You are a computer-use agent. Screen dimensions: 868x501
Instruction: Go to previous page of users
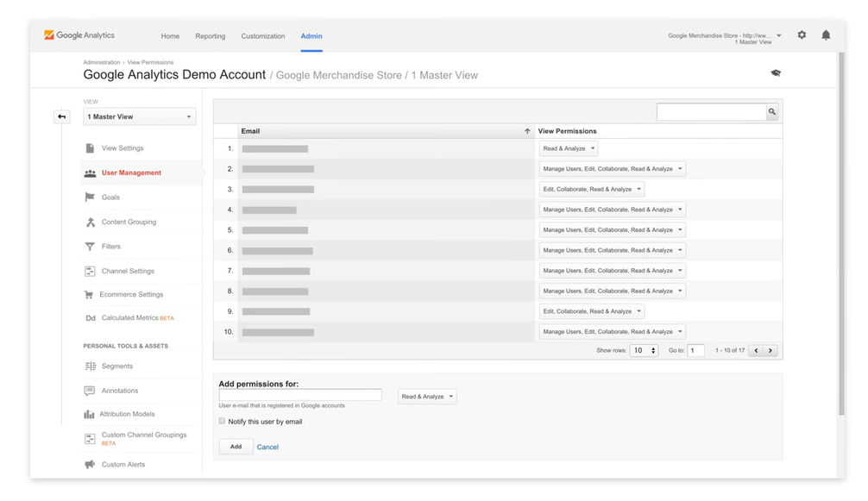(x=756, y=350)
